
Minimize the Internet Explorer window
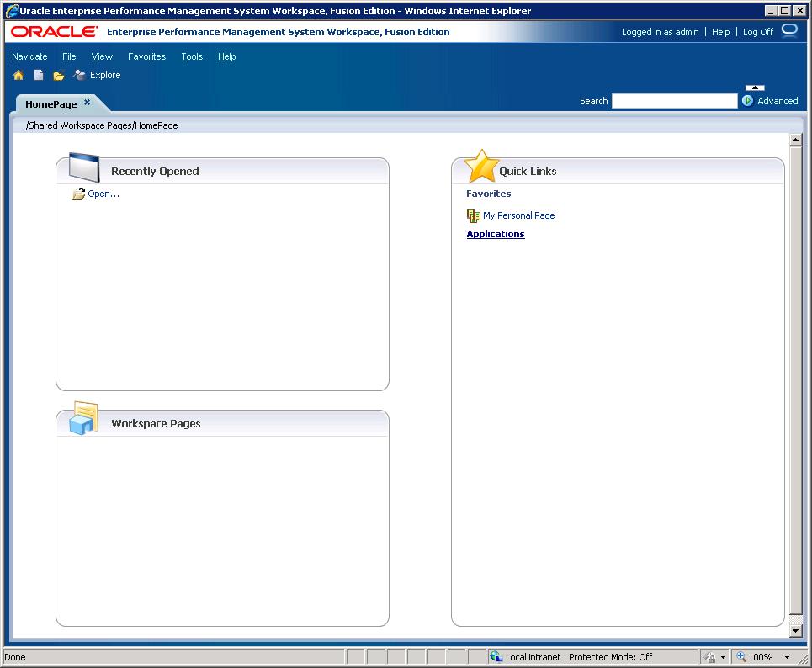[x=771, y=10]
